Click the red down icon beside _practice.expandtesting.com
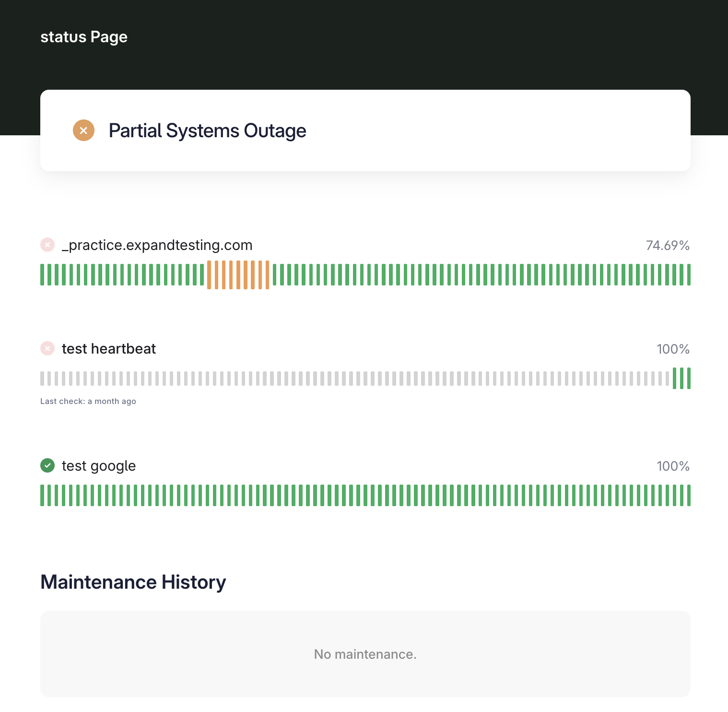This screenshot has width=728, height=712. tap(47, 245)
